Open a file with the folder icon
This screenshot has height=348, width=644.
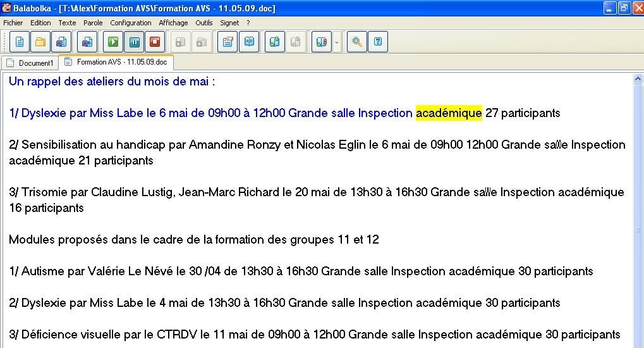(40, 42)
